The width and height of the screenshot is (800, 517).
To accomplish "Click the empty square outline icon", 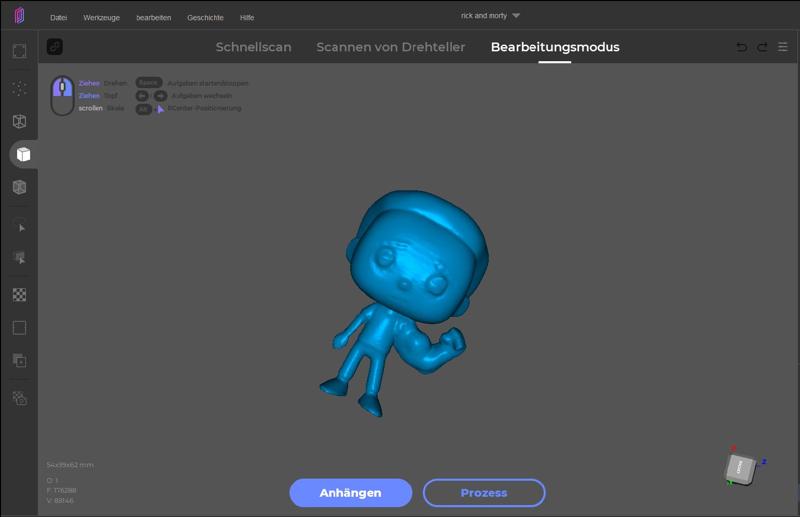I will point(19,328).
